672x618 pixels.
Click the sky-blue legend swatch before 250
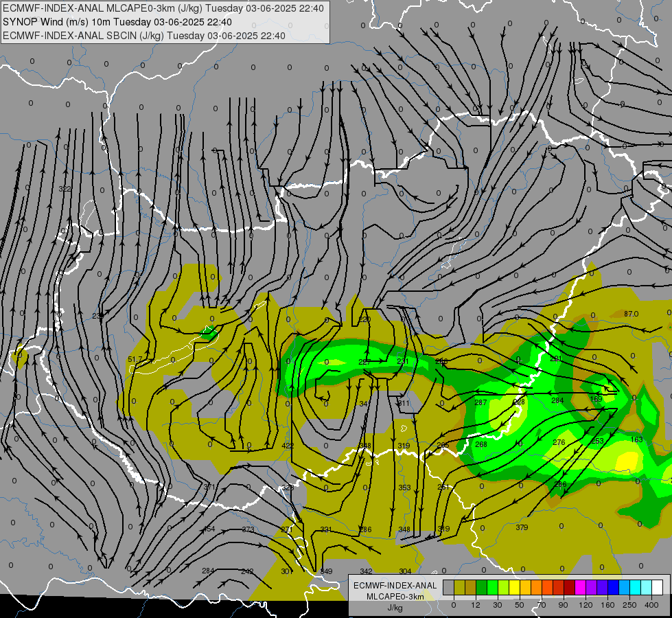tap(625, 587)
